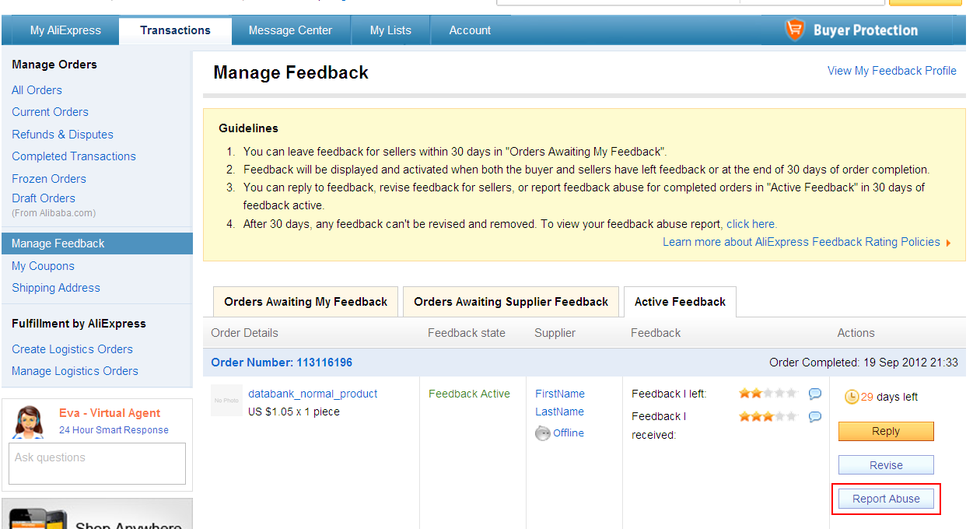Select Refunds & Disputes in sidebar
The image size is (980, 529).
coord(62,135)
